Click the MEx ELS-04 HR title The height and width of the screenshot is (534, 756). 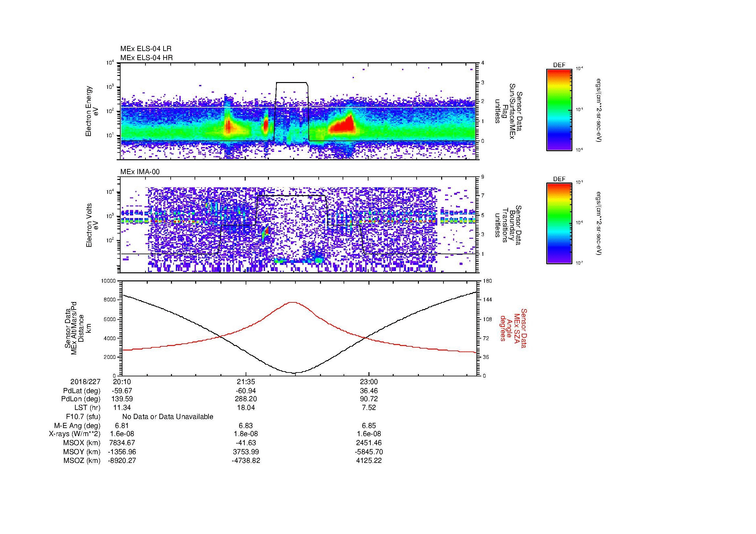[146, 58]
